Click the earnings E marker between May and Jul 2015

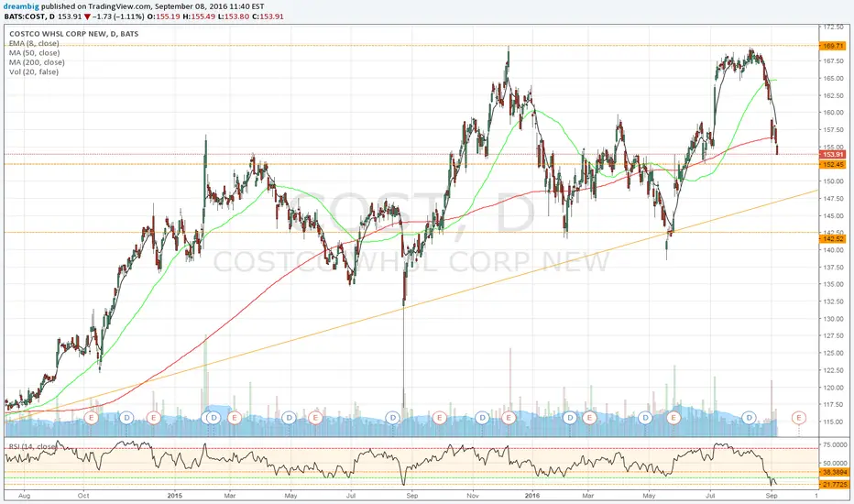click(x=315, y=418)
